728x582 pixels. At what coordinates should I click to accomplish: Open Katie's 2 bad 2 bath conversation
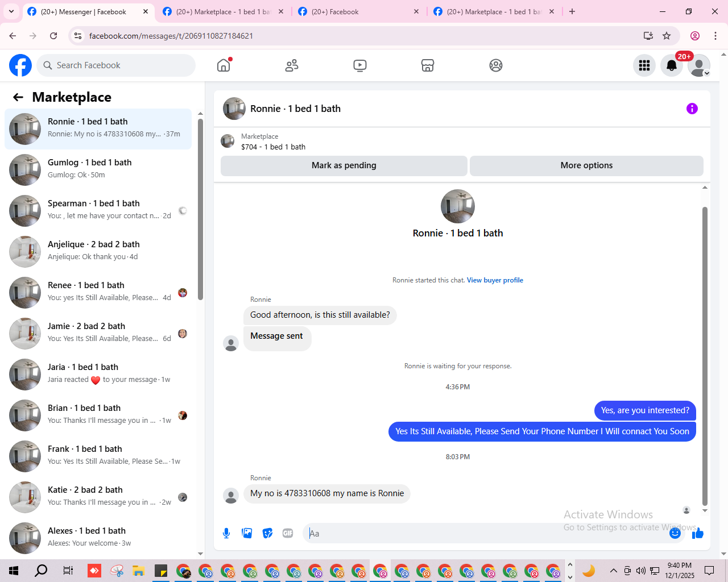(x=98, y=497)
